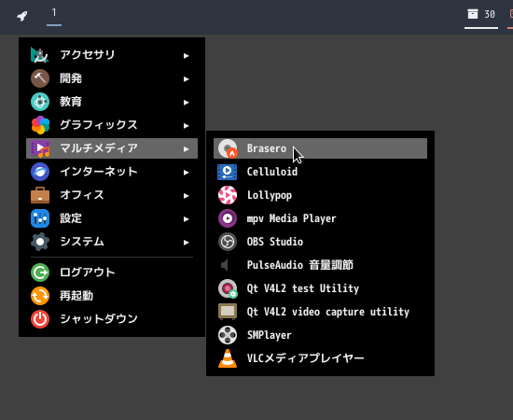
Task: Open PulseAudio 音量調節 entry
Action: click(x=320, y=265)
